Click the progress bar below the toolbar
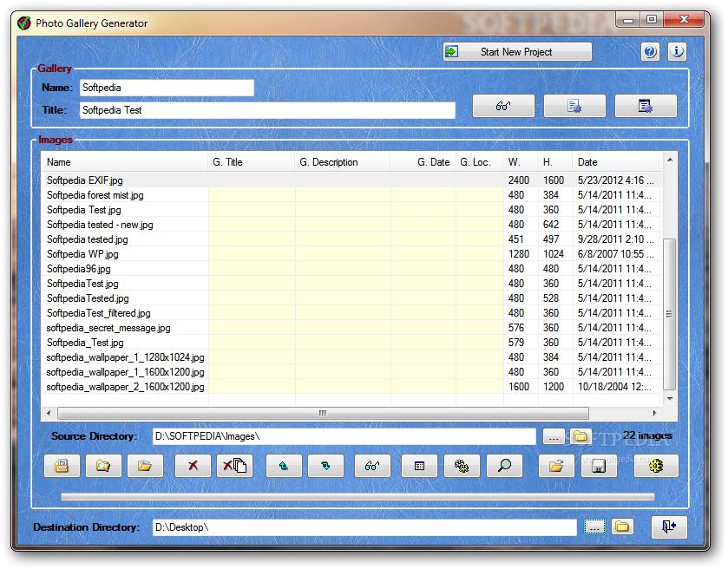Screen dimensions: 728x569 tap(358, 497)
